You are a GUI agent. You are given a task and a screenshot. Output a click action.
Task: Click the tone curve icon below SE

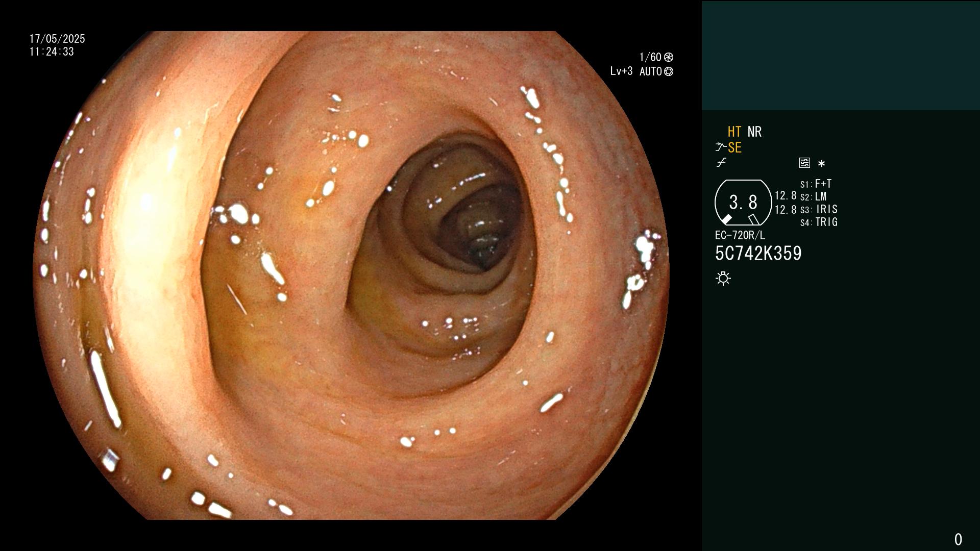coord(721,163)
